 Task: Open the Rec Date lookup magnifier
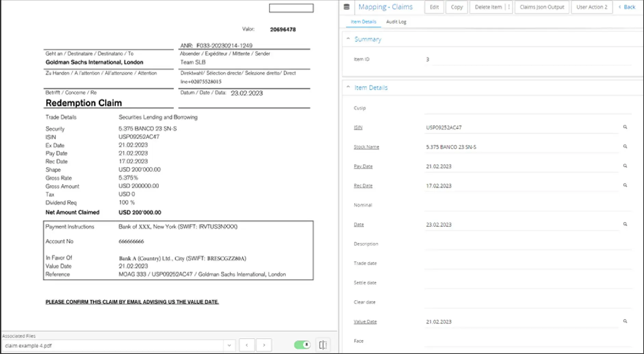point(625,185)
